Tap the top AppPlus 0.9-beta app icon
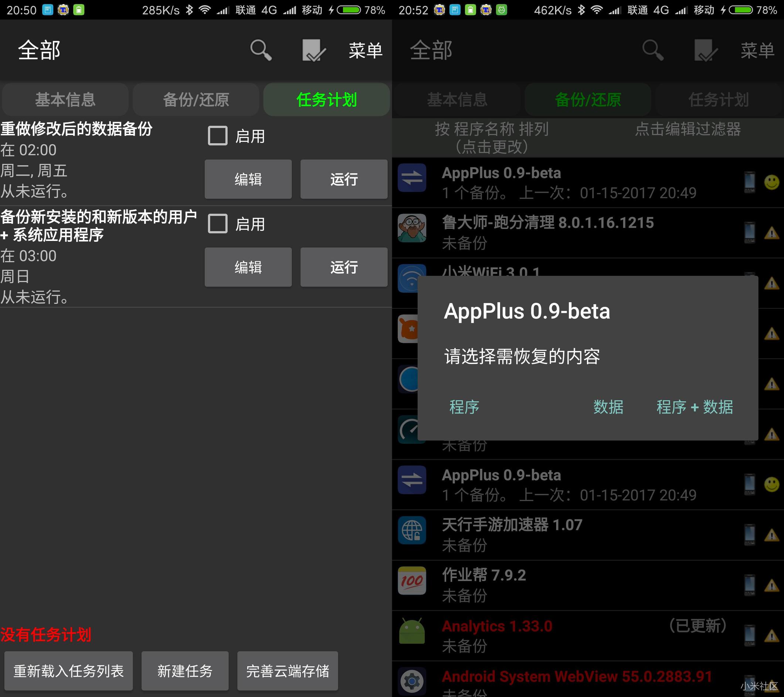The width and height of the screenshot is (784, 697). click(x=412, y=177)
